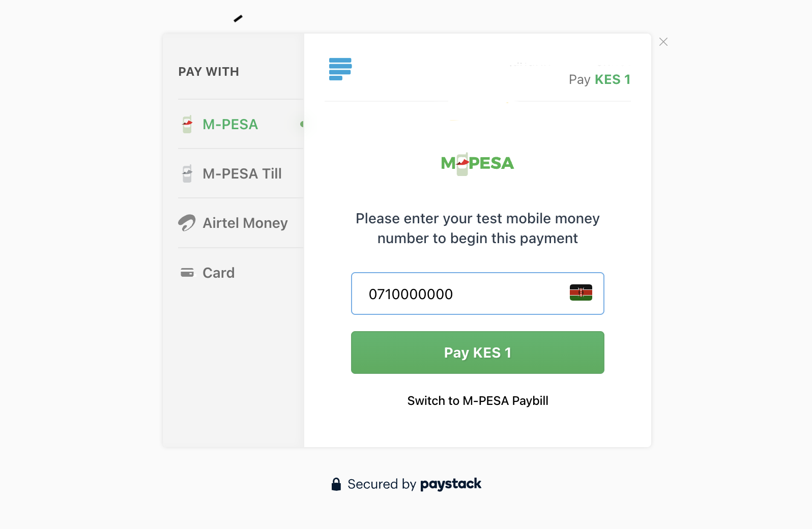Click the merchant logo at top left
This screenshot has height=529, width=812.
(x=340, y=69)
